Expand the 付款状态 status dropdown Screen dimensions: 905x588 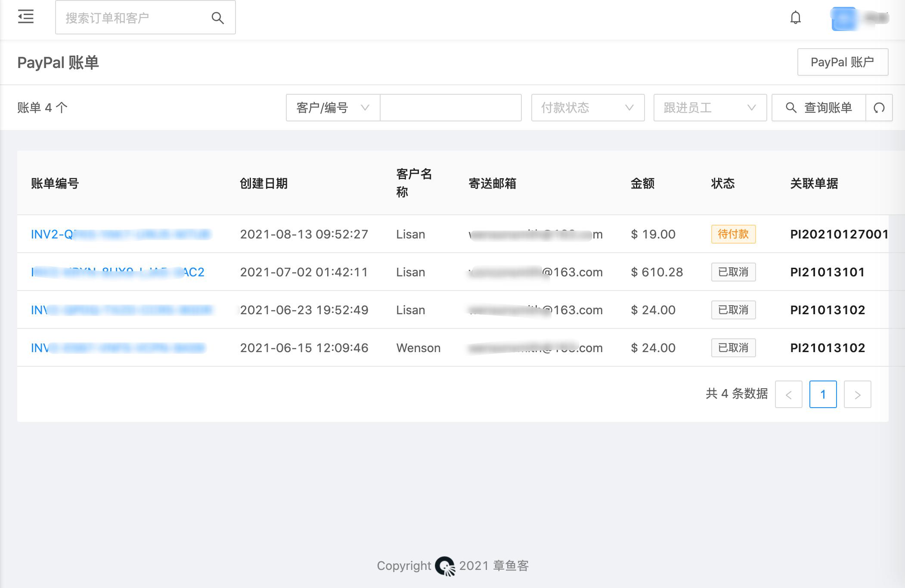[587, 108]
